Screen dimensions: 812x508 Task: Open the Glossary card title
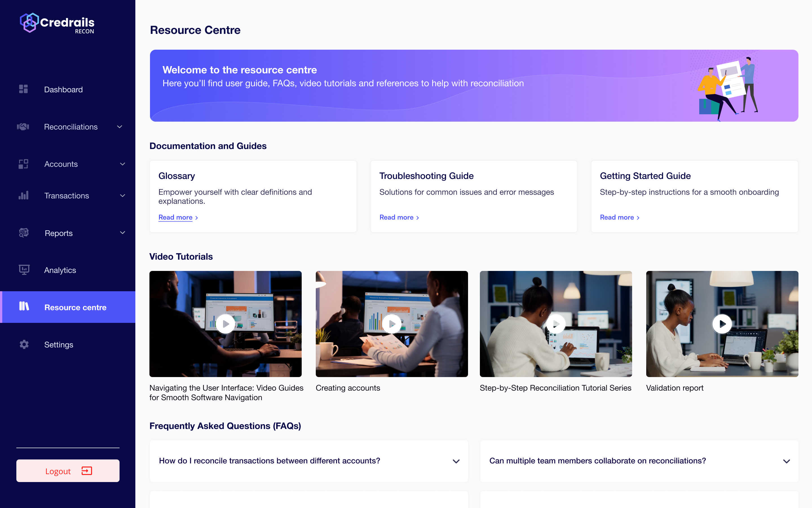[176, 176]
